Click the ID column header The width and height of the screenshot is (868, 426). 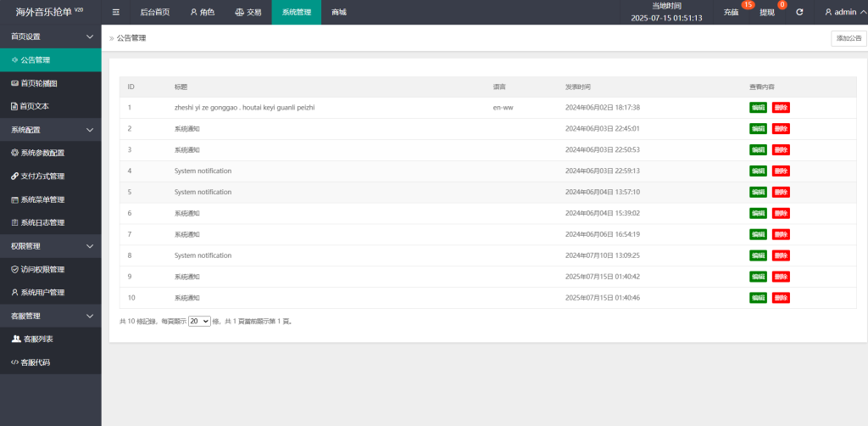[x=131, y=87]
